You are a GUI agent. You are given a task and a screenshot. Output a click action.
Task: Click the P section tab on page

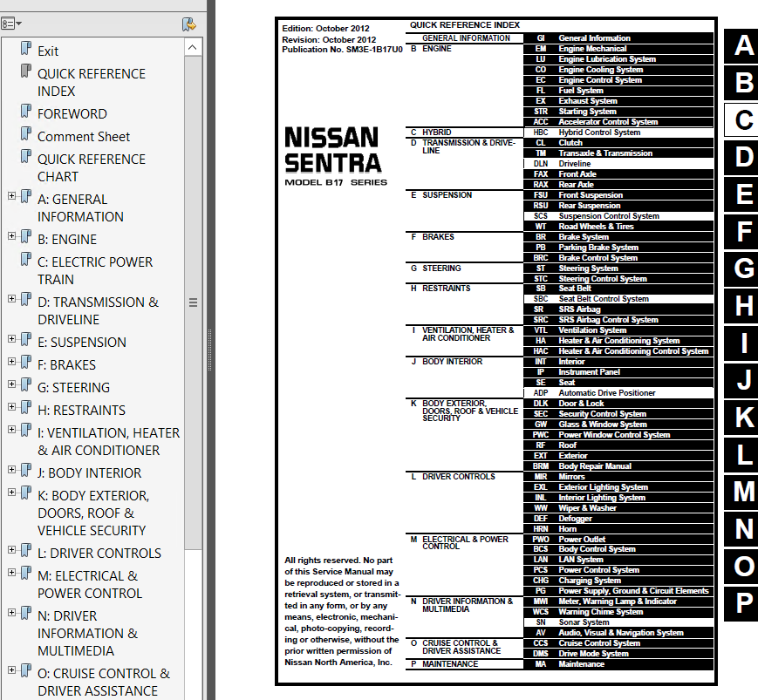(x=742, y=604)
